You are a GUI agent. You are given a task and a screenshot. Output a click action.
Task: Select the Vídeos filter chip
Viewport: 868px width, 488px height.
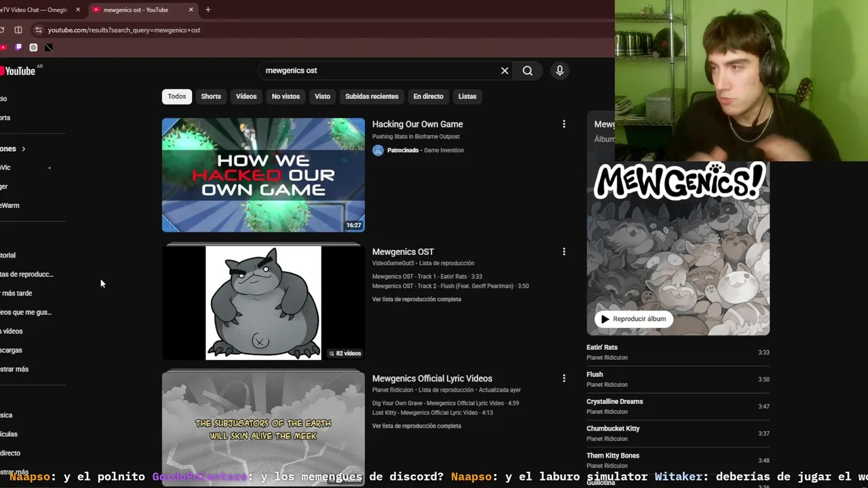tap(246, 96)
